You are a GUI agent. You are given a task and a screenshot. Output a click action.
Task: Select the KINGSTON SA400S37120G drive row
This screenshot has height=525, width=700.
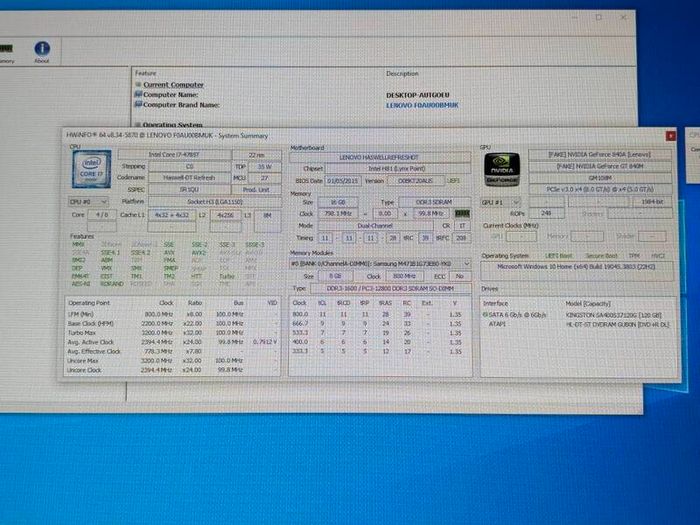pyautogui.click(x=576, y=315)
